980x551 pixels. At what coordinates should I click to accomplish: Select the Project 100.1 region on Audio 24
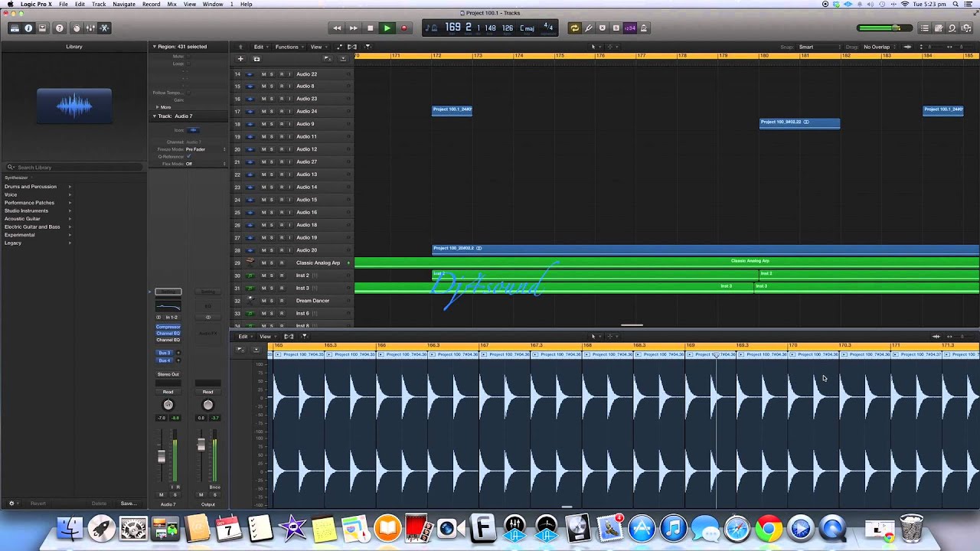click(452, 110)
